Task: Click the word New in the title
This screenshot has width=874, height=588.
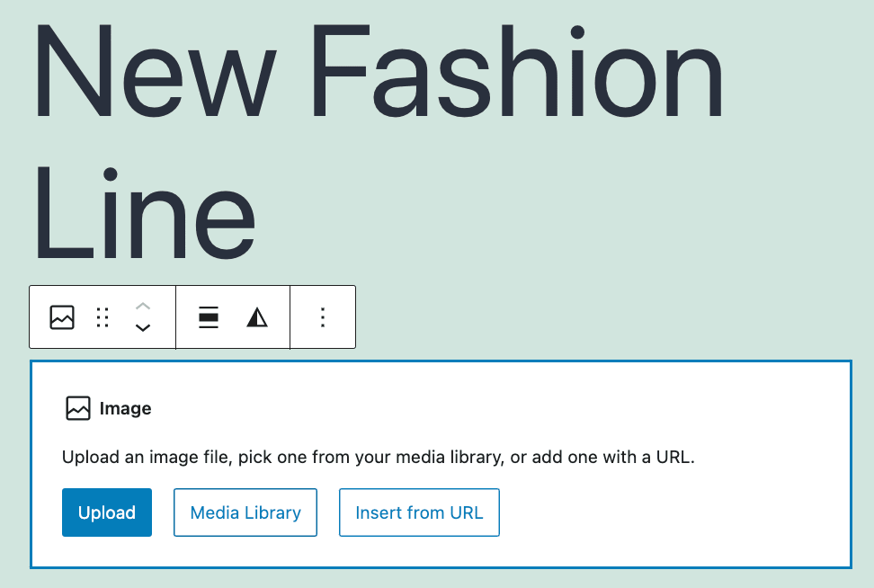Action: click(156, 71)
